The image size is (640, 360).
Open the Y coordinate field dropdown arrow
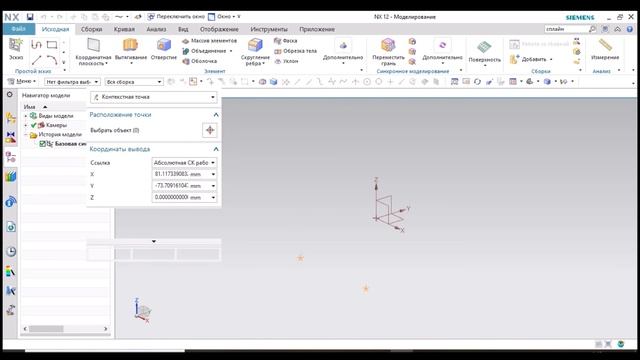tap(213, 186)
